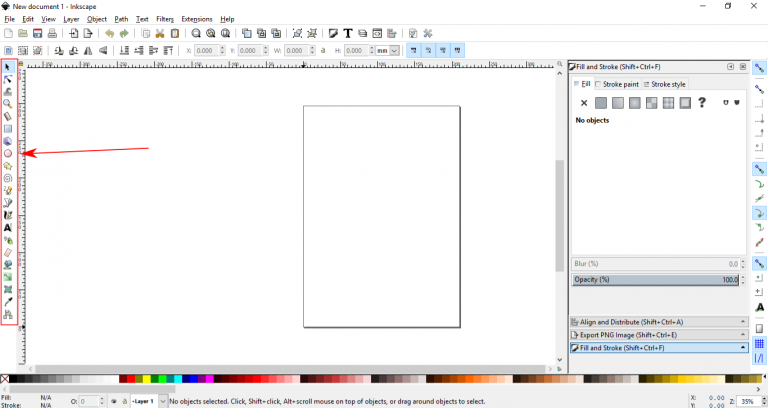The width and height of the screenshot is (768, 408).
Task: Select the Selector arrow tool
Action: click(8, 67)
